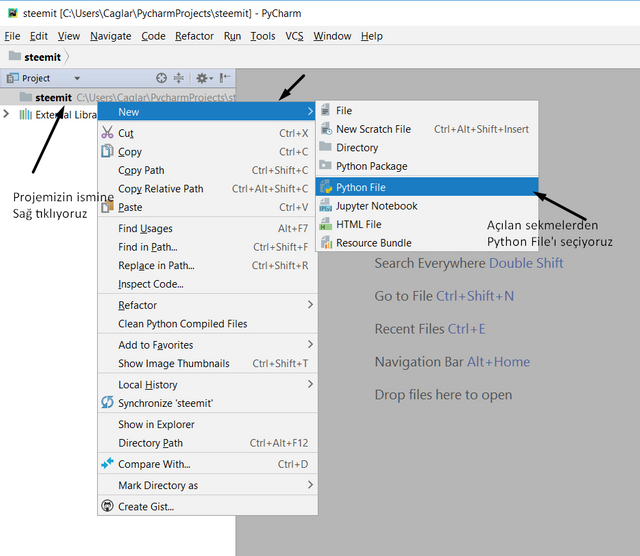
Task: Expand the External Libraries tree node
Action: tap(6, 113)
